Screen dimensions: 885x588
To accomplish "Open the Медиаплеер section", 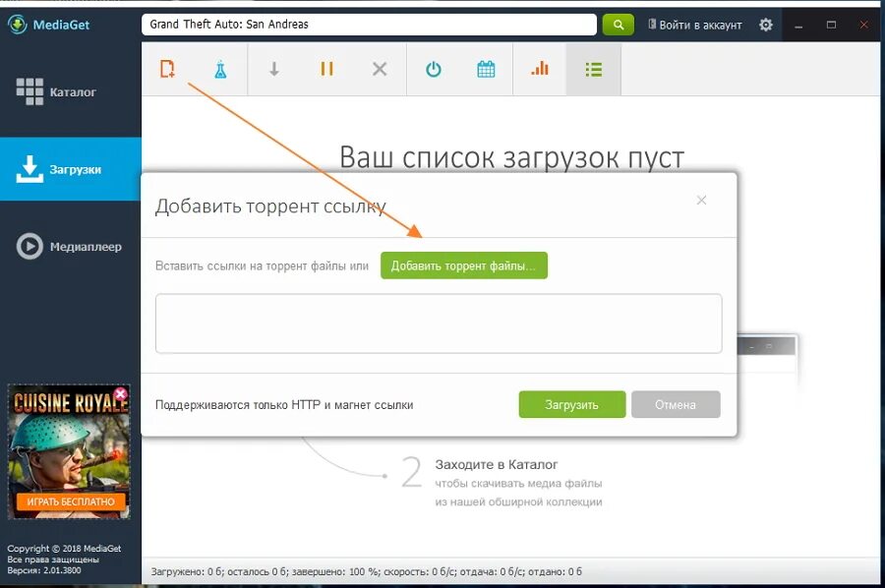I will click(x=71, y=247).
